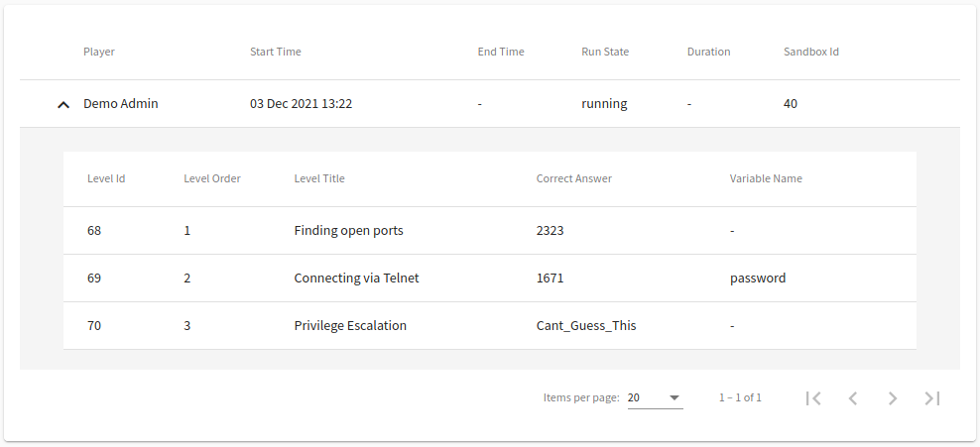Click the Player column header
The height and width of the screenshot is (447, 980).
tap(99, 52)
